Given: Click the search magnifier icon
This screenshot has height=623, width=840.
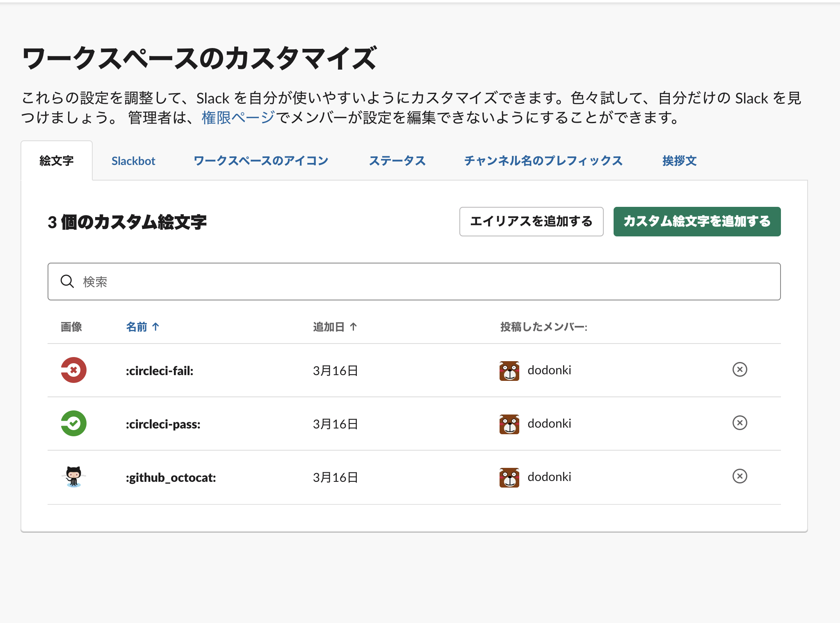Looking at the screenshot, I should (x=67, y=282).
